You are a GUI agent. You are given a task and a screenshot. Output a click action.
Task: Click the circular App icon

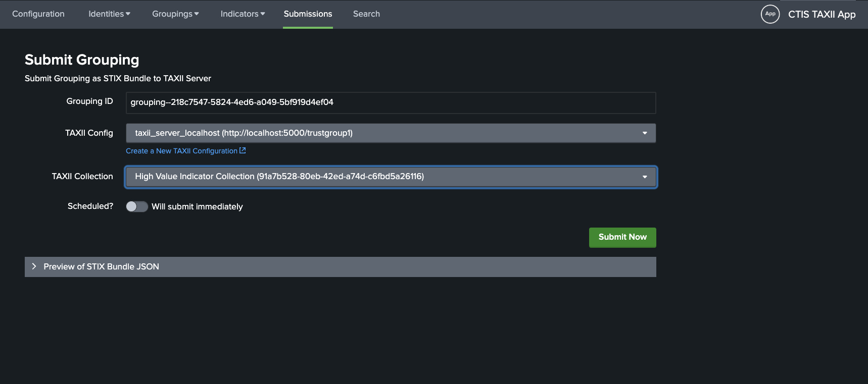point(770,14)
